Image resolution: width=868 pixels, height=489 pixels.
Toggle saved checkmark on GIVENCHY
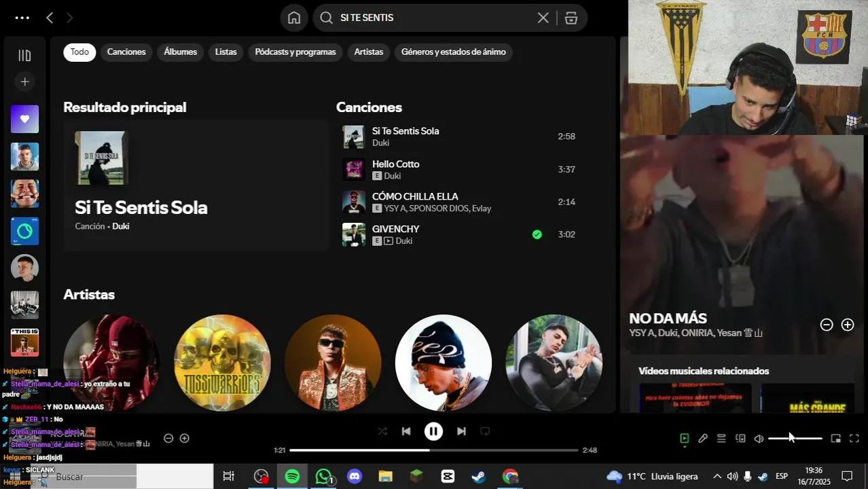(537, 234)
